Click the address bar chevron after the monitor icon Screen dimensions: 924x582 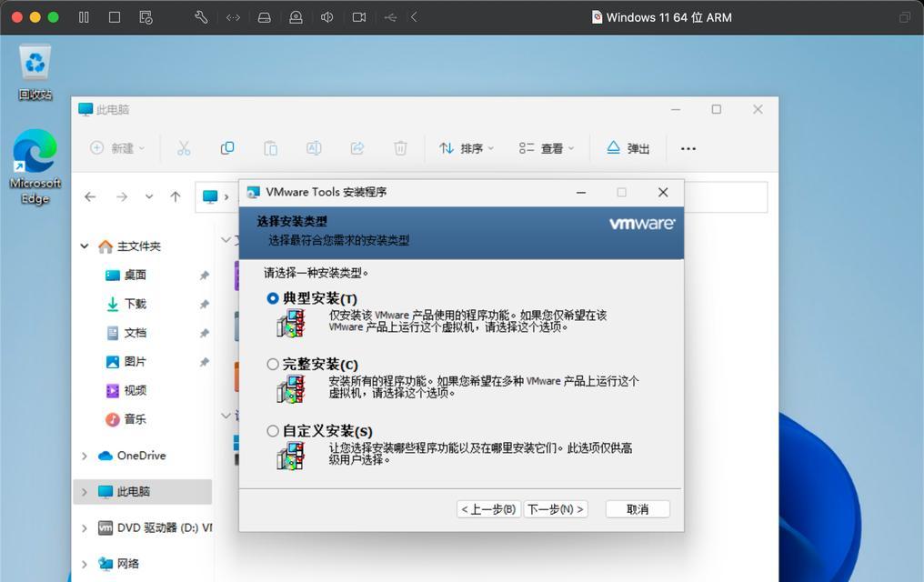(x=226, y=196)
